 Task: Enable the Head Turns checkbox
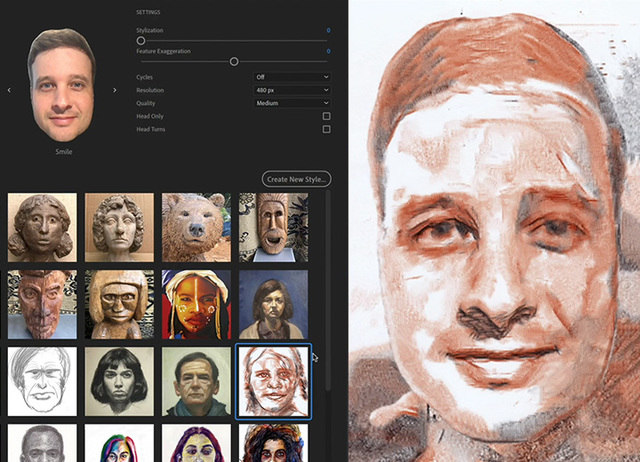tap(326, 129)
